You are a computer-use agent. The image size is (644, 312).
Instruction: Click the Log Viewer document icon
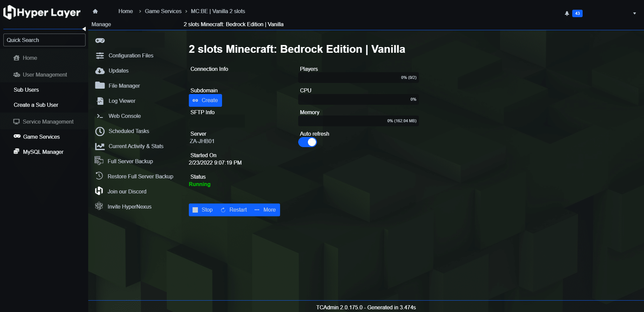coord(100,101)
